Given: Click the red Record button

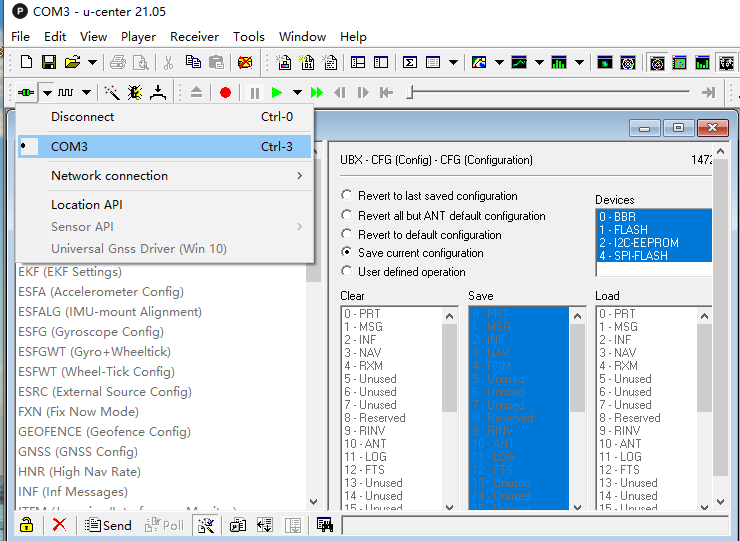Looking at the screenshot, I should pyautogui.click(x=225, y=93).
